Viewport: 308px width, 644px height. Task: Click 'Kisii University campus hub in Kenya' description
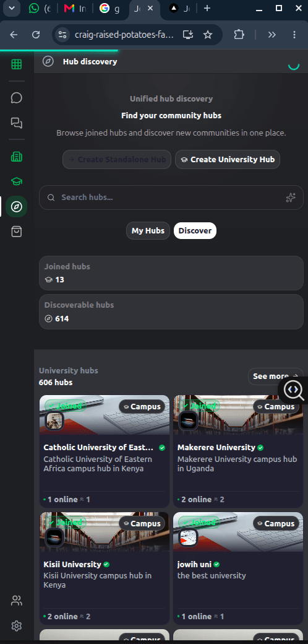click(x=98, y=580)
